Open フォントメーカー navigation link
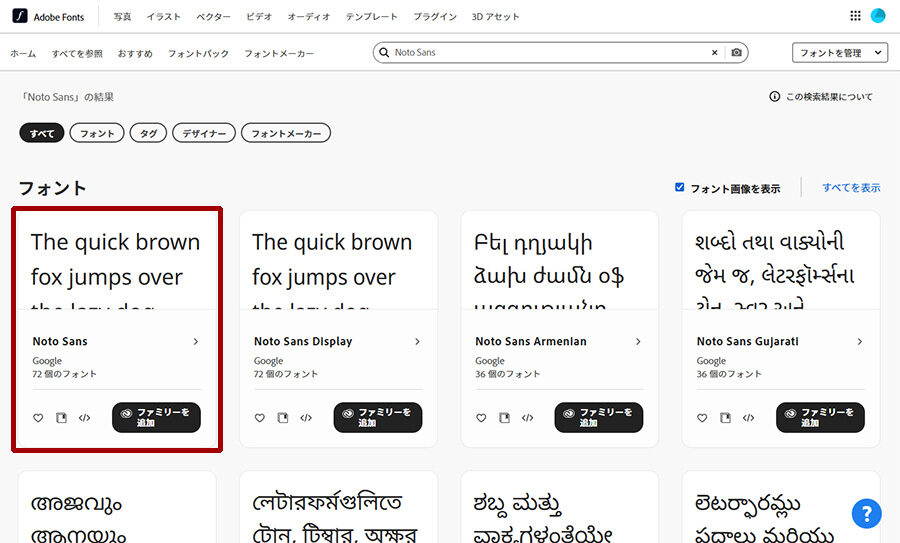This screenshot has width=900, height=543. click(279, 53)
